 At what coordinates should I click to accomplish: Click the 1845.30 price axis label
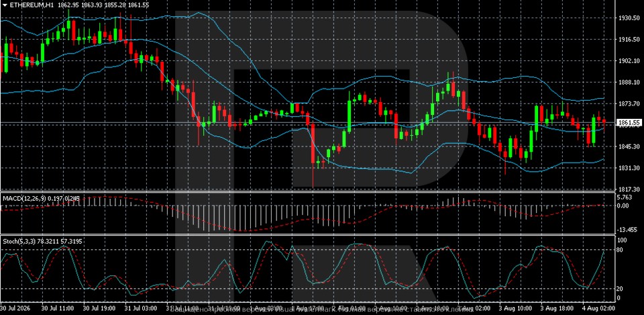click(x=629, y=146)
